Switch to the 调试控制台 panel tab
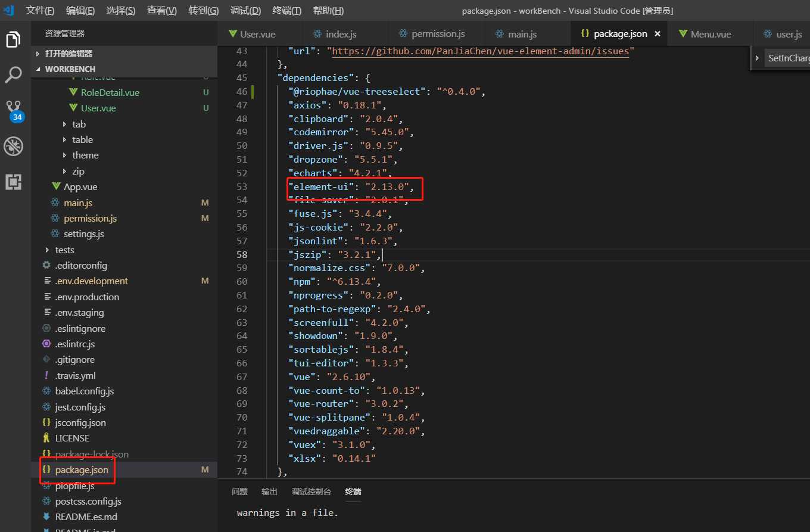The width and height of the screenshot is (810, 532). tap(311, 491)
